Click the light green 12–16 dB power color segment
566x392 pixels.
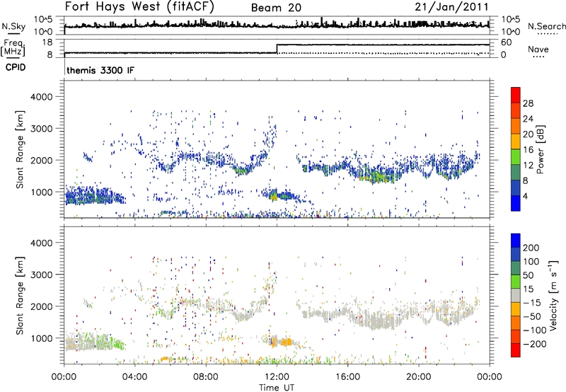pos(516,156)
